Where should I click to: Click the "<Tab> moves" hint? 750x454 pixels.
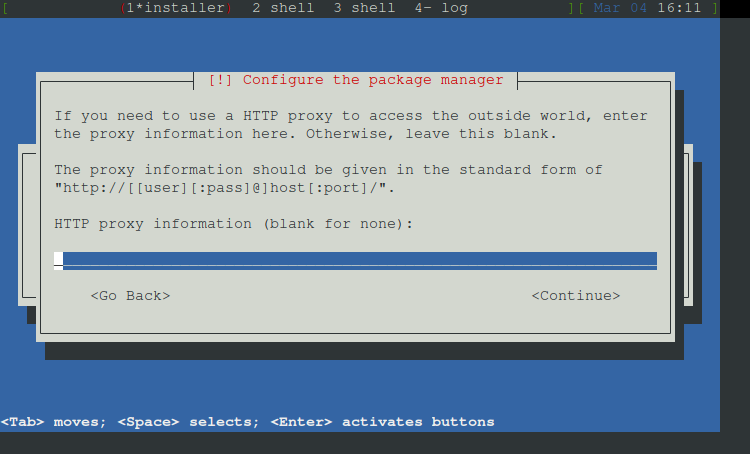tap(51, 422)
